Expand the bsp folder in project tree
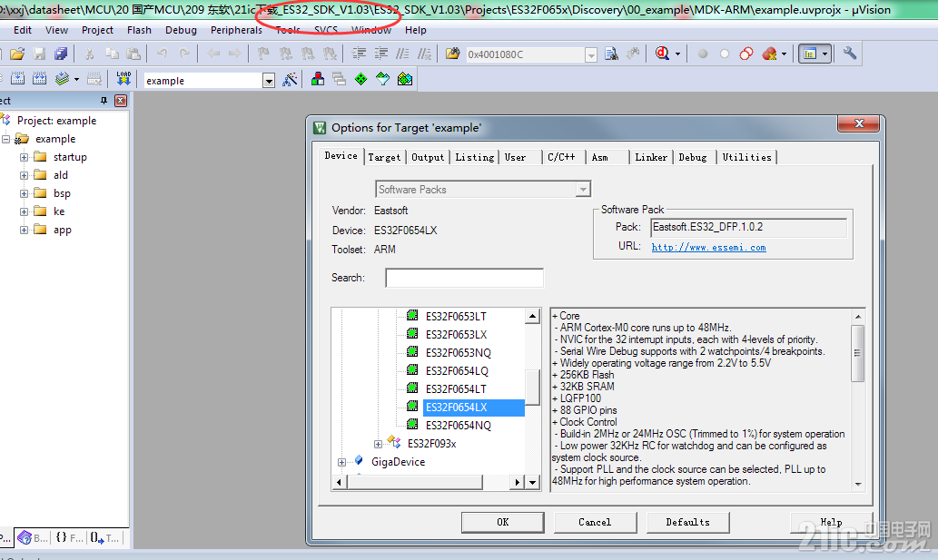The height and width of the screenshot is (560, 938). (x=24, y=193)
